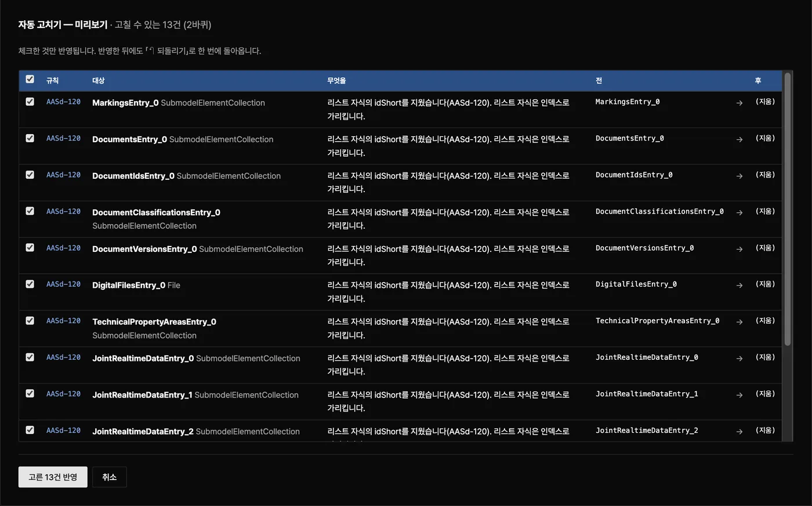Click the 후 column header

pyautogui.click(x=758, y=81)
